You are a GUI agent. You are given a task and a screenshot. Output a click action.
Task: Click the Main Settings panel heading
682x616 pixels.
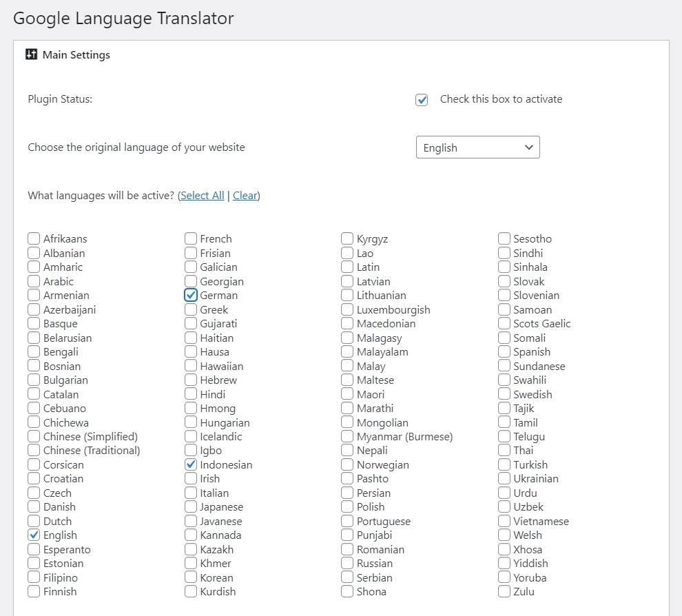pyautogui.click(x=76, y=55)
